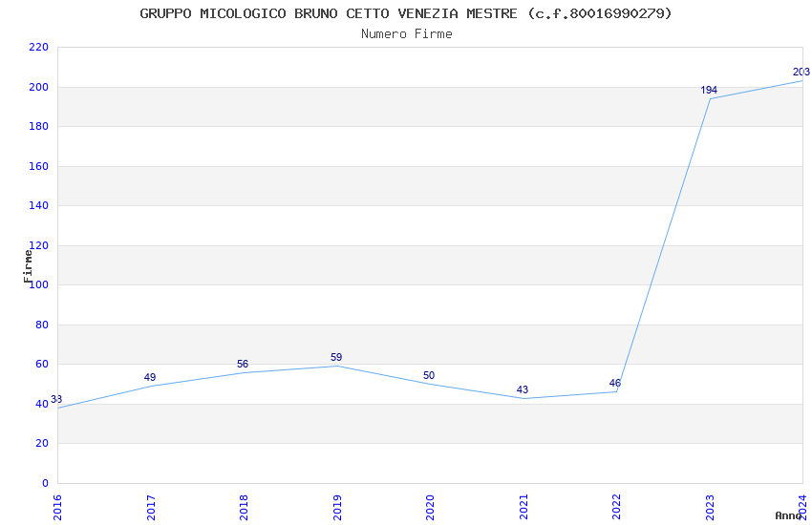Viewport: 812px width, 525px height.
Task: Click the data label 59
Action: [x=336, y=357]
